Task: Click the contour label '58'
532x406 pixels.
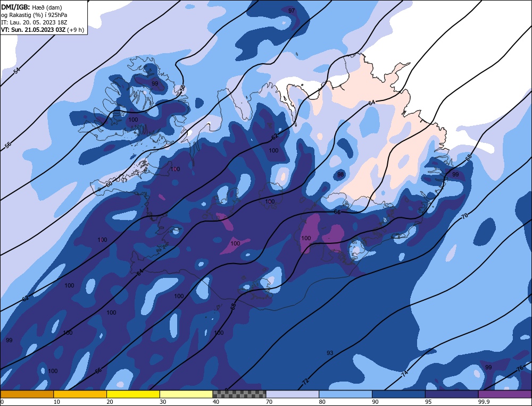Action: pyautogui.click(x=182, y=88)
